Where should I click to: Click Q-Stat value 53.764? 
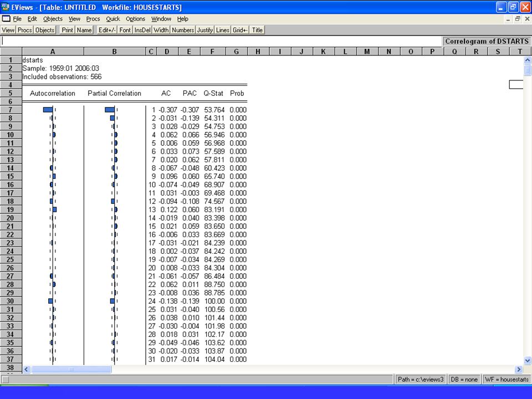[x=214, y=110]
